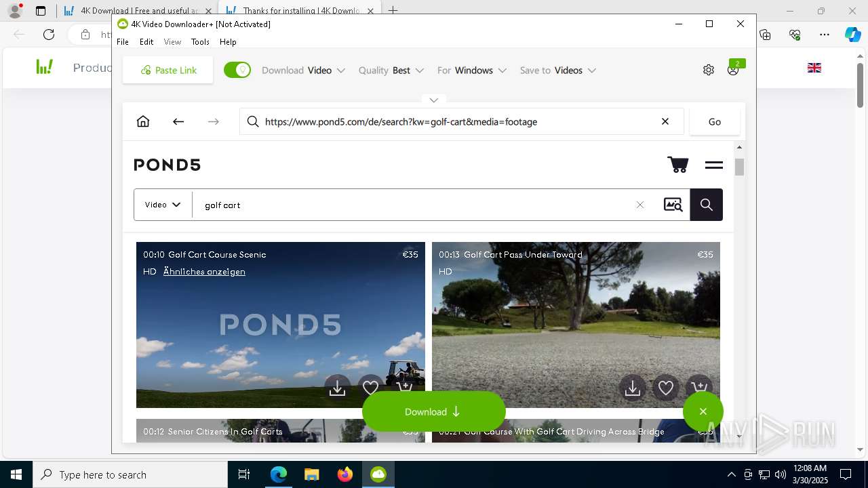Open the Tools menu
868x488 pixels.
(x=200, y=42)
